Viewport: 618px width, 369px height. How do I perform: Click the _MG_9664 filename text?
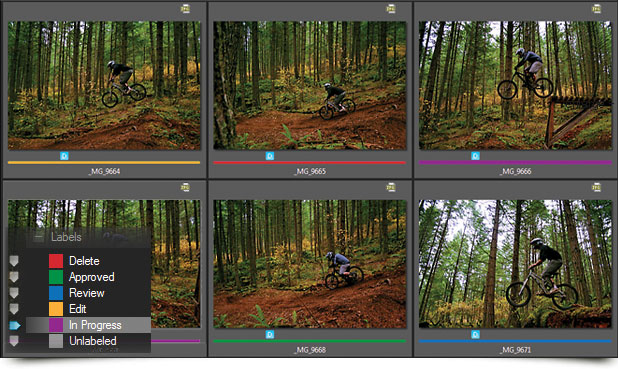coord(104,171)
